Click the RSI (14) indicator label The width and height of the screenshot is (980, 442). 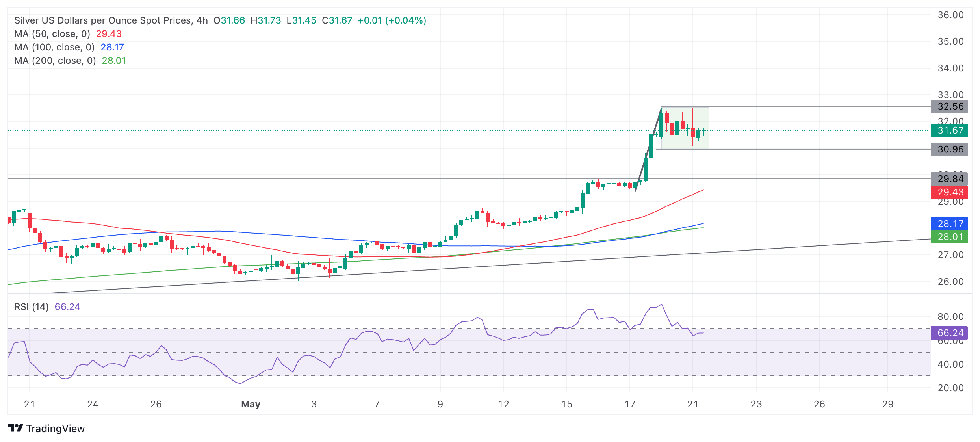pos(32,307)
